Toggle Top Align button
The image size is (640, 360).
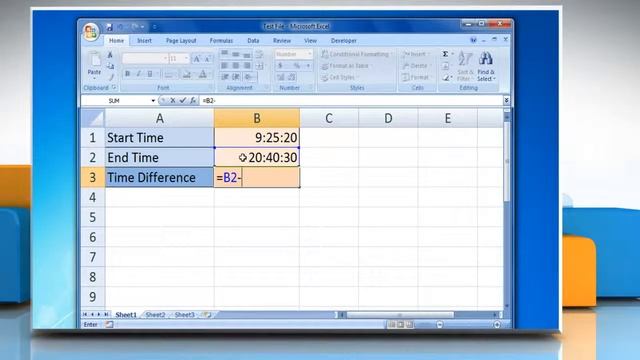(x=224, y=54)
